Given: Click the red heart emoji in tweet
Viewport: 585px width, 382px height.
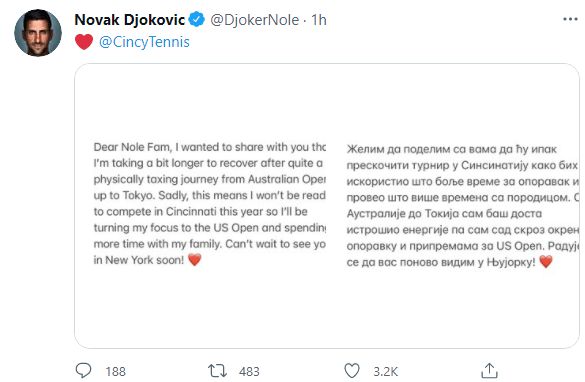Looking at the screenshot, I should coord(84,42).
